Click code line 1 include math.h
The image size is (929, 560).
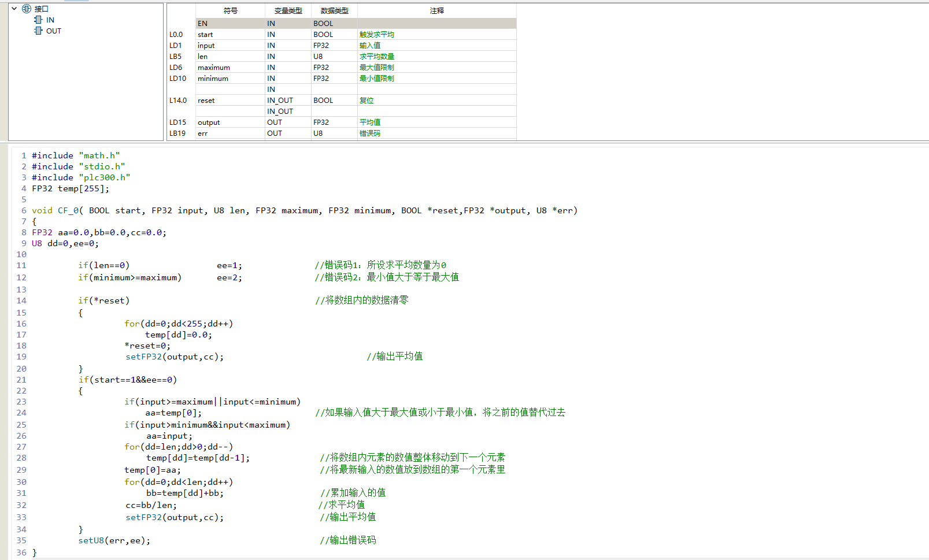(76, 155)
